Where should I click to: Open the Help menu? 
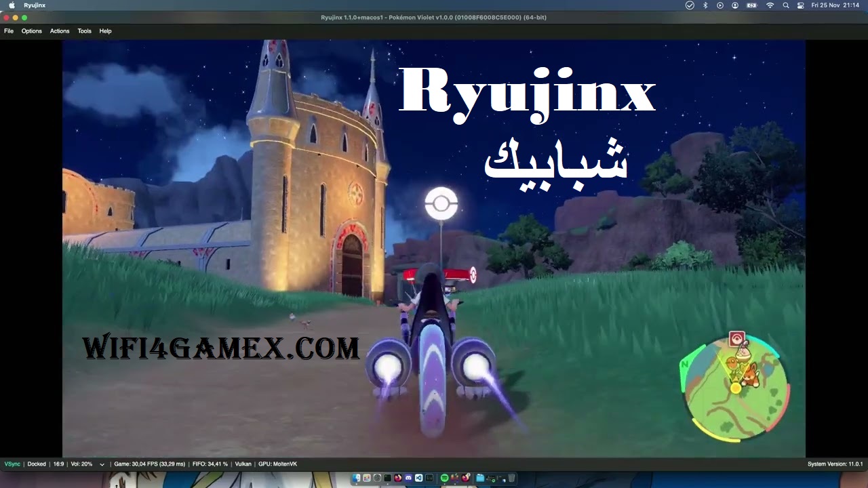pos(105,31)
